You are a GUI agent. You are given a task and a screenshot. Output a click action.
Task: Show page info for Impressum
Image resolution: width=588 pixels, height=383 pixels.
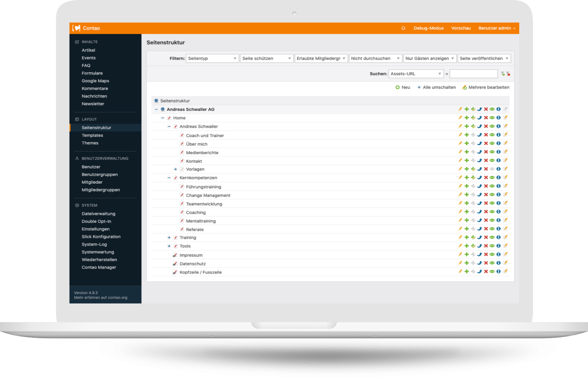(499, 255)
